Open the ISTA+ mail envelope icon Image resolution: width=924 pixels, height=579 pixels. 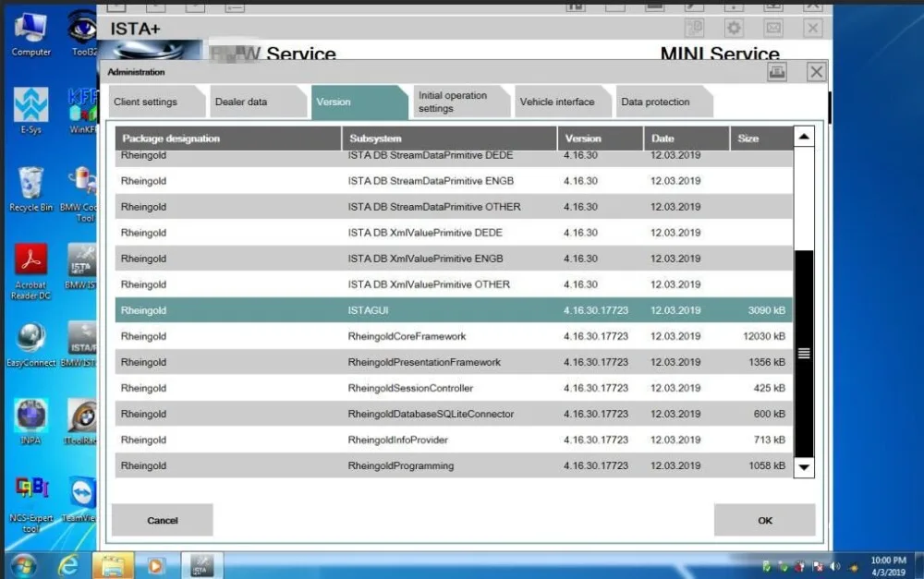coord(773,28)
